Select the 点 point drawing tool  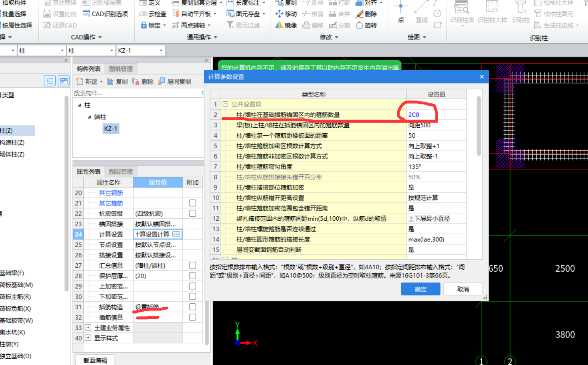(401, 12)
